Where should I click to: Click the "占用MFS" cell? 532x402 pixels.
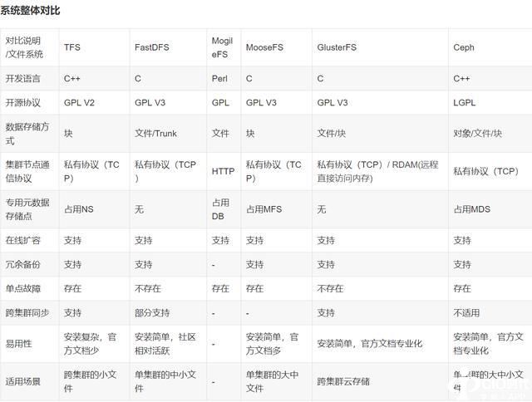[264, 209]
